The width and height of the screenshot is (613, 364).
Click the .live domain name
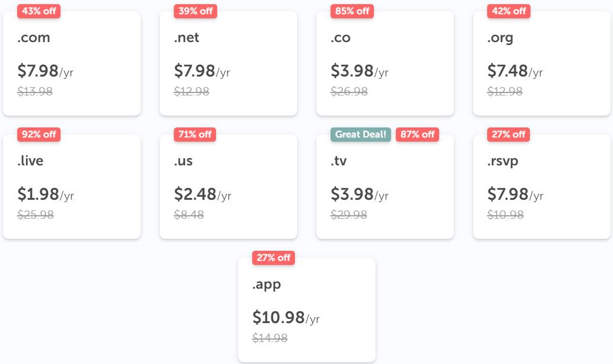tap(30, 161)
